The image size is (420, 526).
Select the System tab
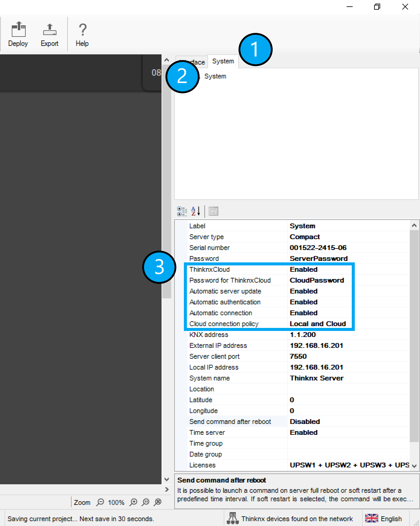click(x=223, y=61)
